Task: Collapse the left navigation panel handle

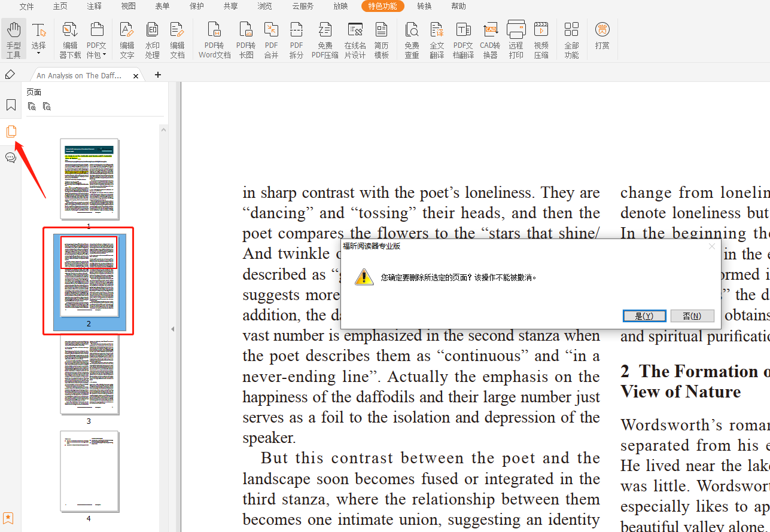Action: [173, 329]
